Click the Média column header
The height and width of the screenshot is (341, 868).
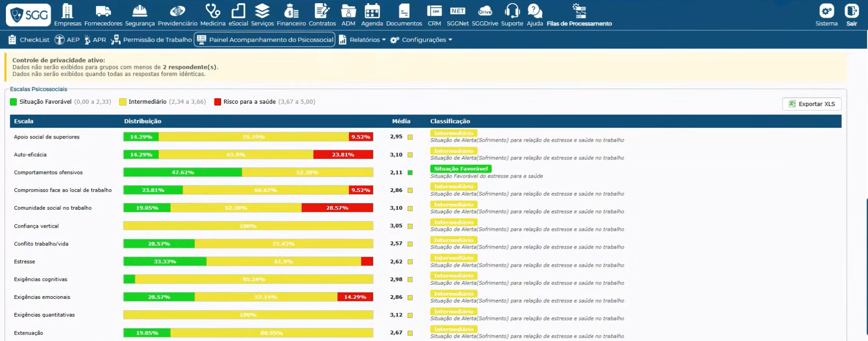(401, 121)
